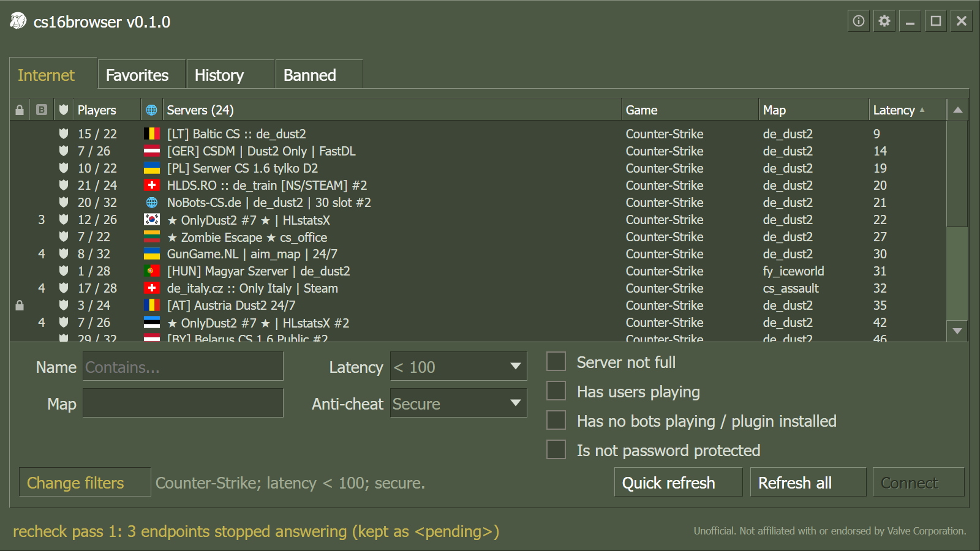Click the recheck pass status message

click(256, 531)
